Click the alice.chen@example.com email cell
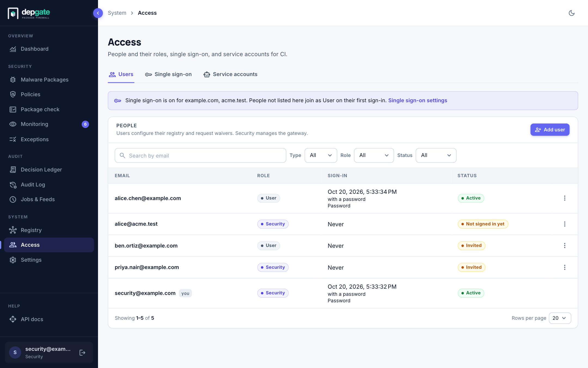 click(x=148, y=198)
